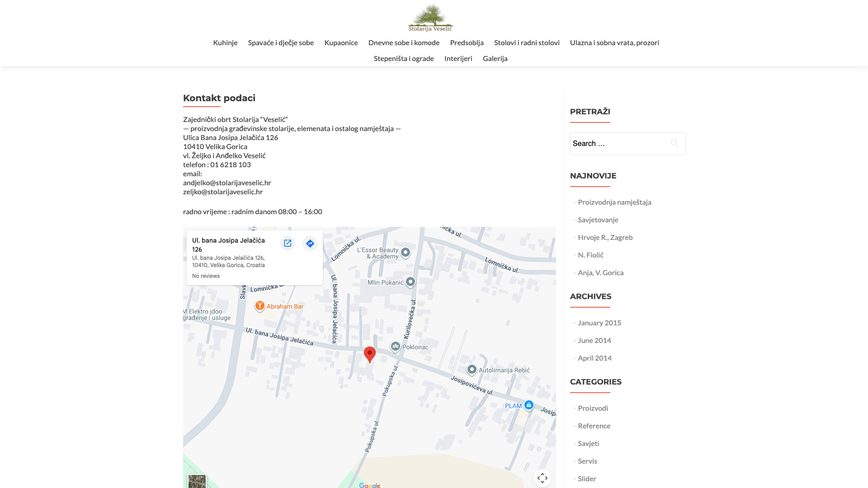The image size is (868, 488).
Task: Click the Poklonac museum marker icon
Action: click(x=396, y=347)
